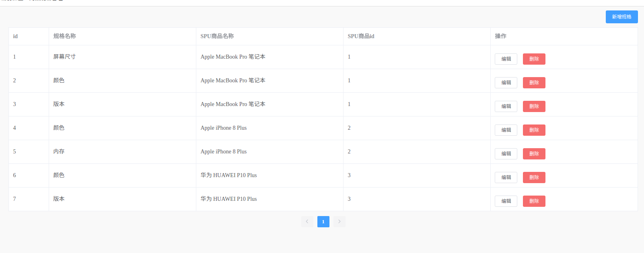Click Apple iPhone 8 Plus in row 5
644x253 pixels.
point(224,152)
